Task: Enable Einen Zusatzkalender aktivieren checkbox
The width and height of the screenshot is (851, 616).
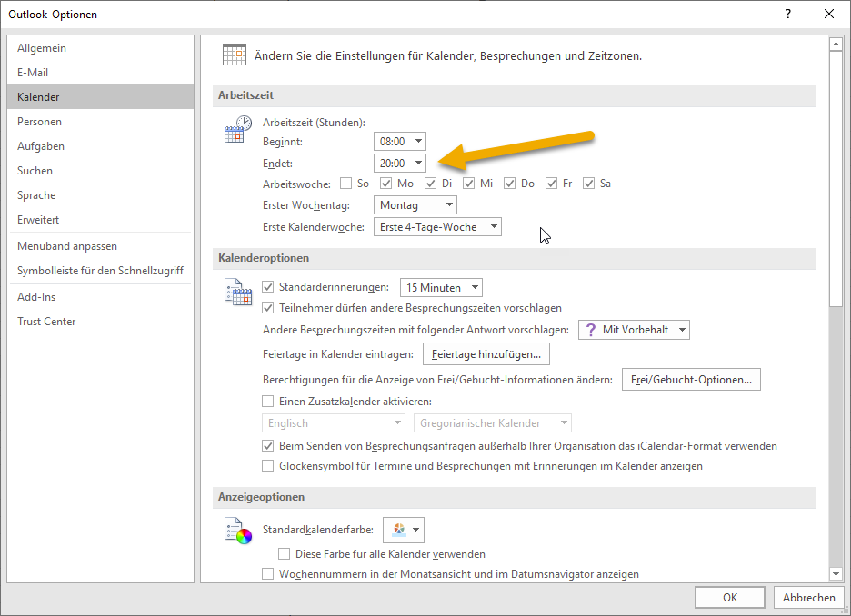Action: [267, 402]
